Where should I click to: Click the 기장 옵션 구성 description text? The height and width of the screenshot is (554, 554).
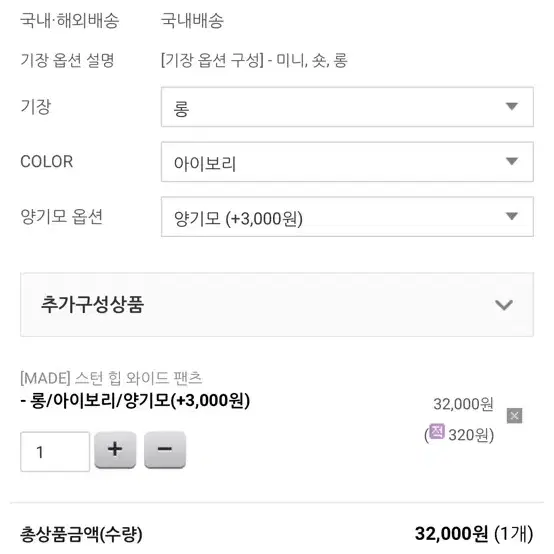[254, 60]
